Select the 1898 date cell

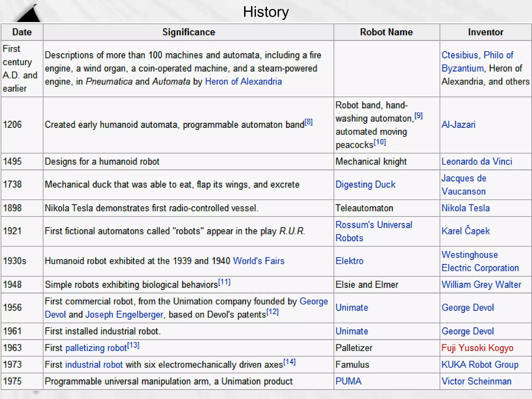(x=22, y=208)
